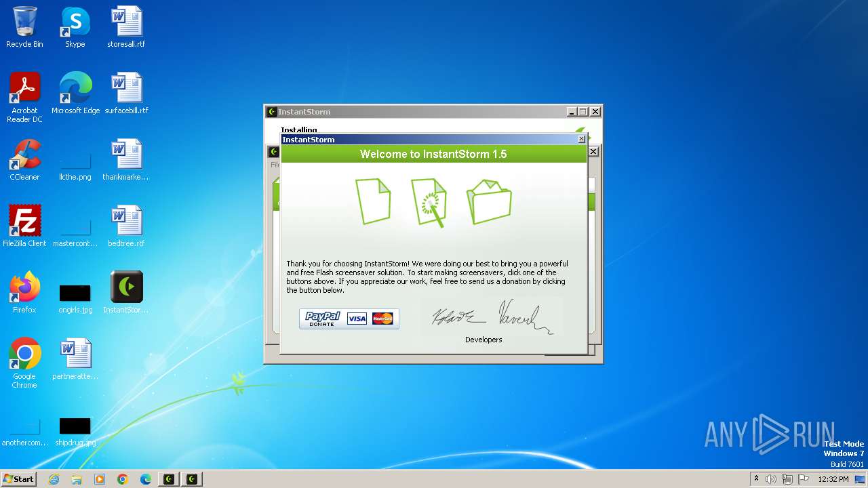Click network tray icon

[x=787, y=479]
